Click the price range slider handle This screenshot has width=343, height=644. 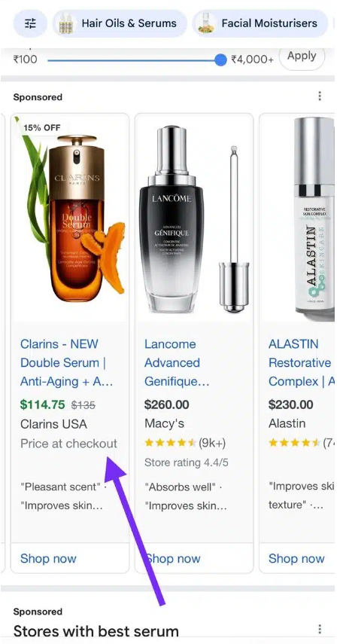(220, 60)
